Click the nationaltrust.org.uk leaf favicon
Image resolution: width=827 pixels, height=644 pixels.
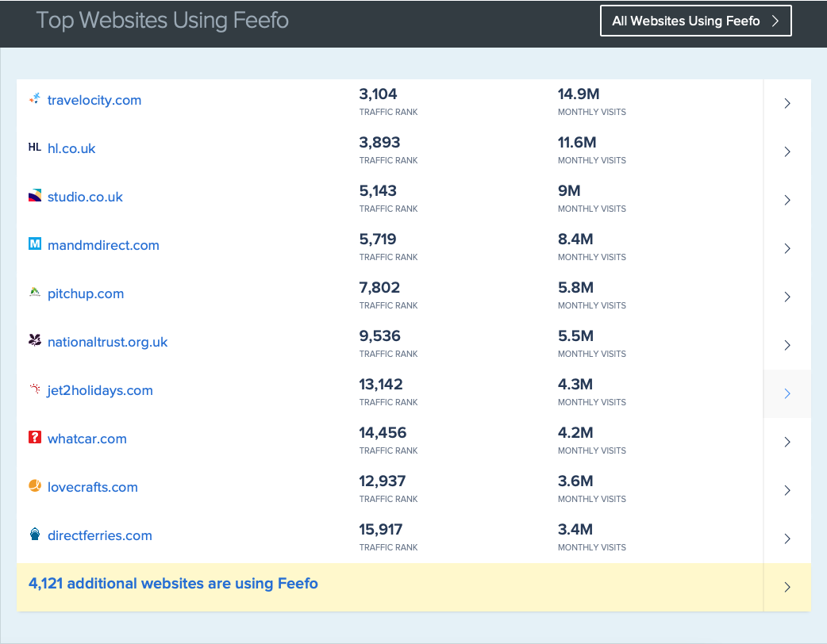35,340
